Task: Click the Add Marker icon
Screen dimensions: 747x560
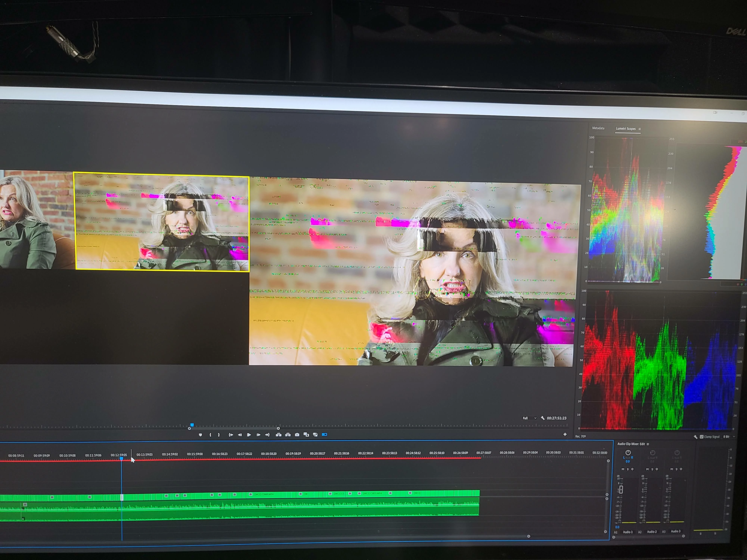Action: pos(201,435)
